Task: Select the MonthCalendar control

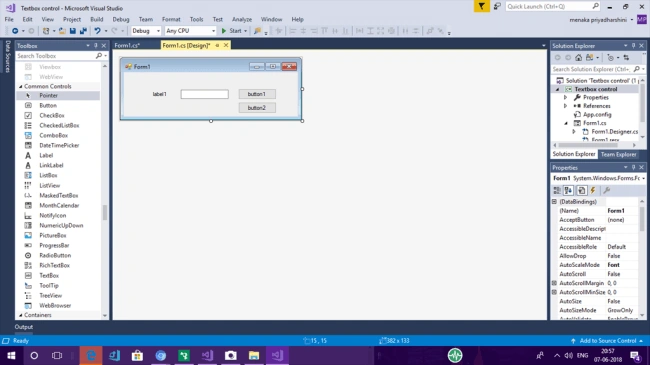Action: pyautogui.click(x=59, y=205)
